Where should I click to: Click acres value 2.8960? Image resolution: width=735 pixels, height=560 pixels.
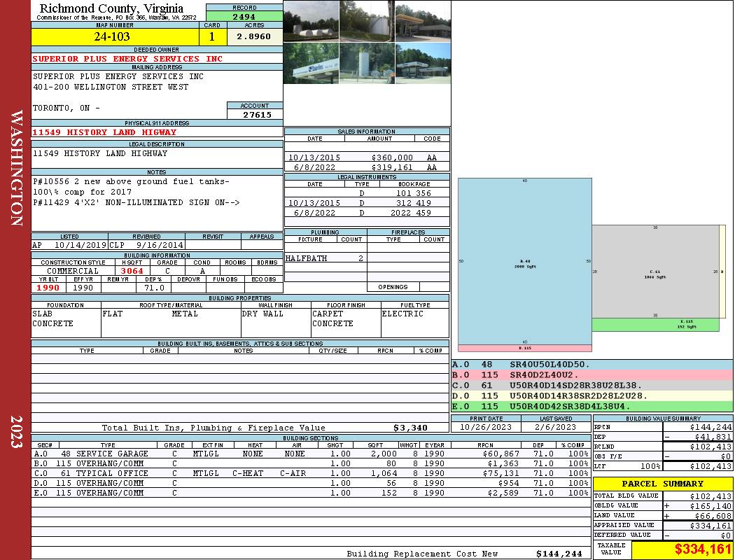tap(255, 36)
